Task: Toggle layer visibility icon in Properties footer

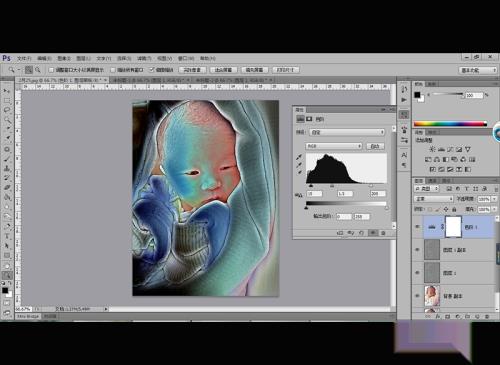Action: pos(373,233)
